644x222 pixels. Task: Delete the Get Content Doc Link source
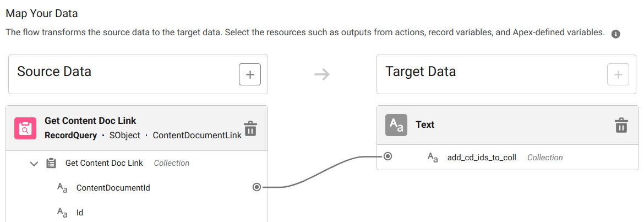[x=250, y=128]
